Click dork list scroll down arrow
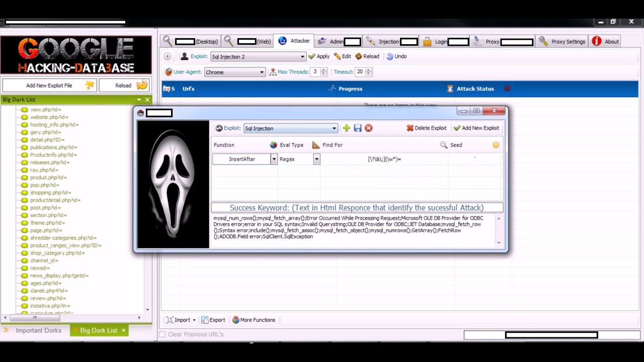 [147, 310]
